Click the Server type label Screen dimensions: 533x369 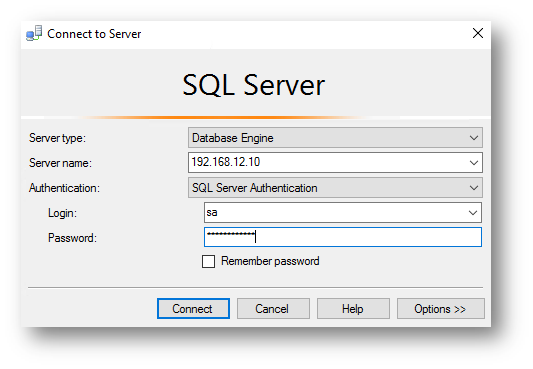[x=57, y=138]
